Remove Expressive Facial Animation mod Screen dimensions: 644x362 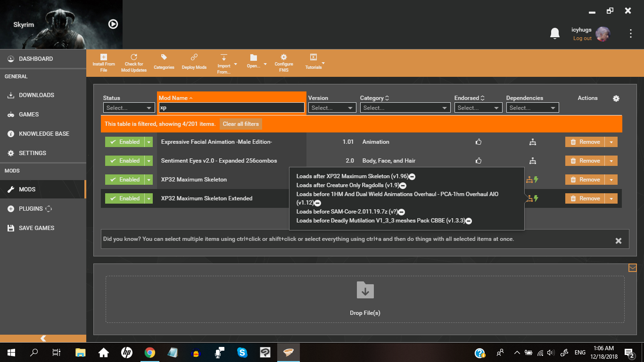click(585, 142)
